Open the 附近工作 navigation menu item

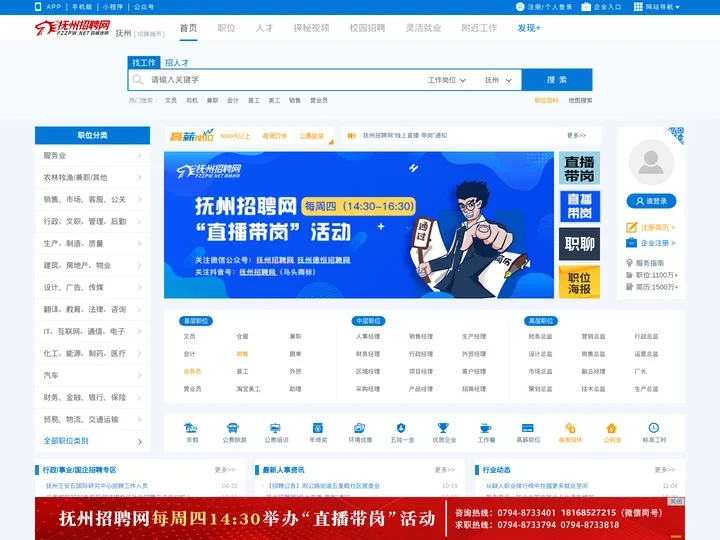pyautogui.click(x=479, y=28)
